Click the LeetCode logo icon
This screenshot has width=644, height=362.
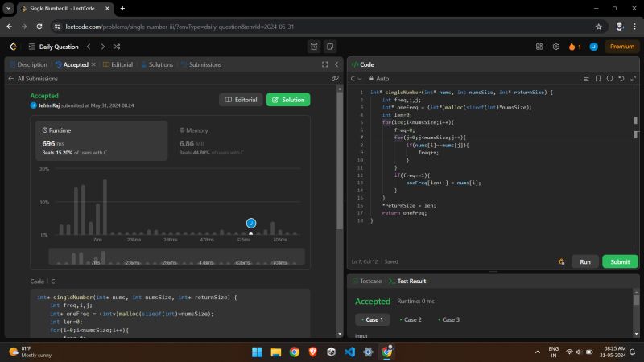[13, 47]
